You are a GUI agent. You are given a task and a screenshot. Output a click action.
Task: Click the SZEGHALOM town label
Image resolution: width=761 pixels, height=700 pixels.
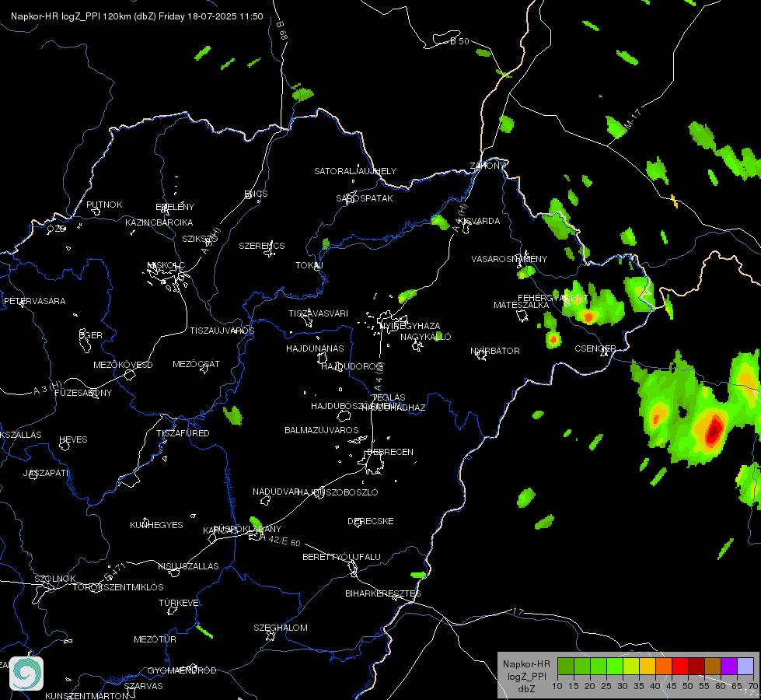tap(281, 628)
